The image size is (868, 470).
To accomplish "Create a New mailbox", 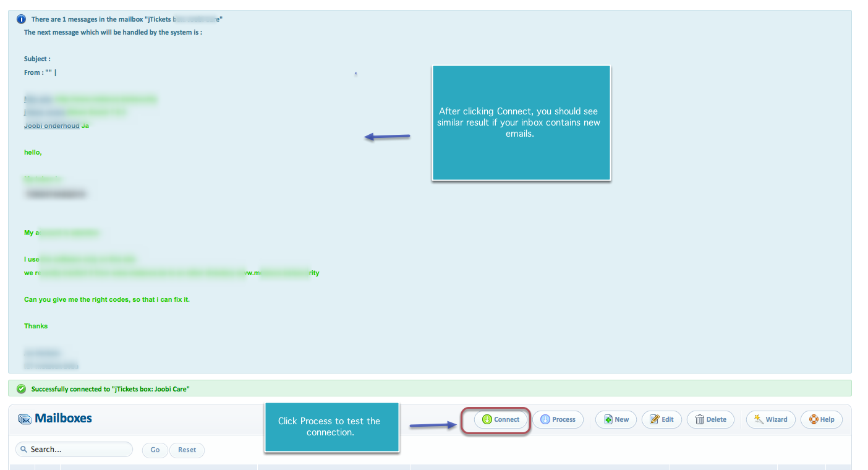I will [x=616, y=419].
